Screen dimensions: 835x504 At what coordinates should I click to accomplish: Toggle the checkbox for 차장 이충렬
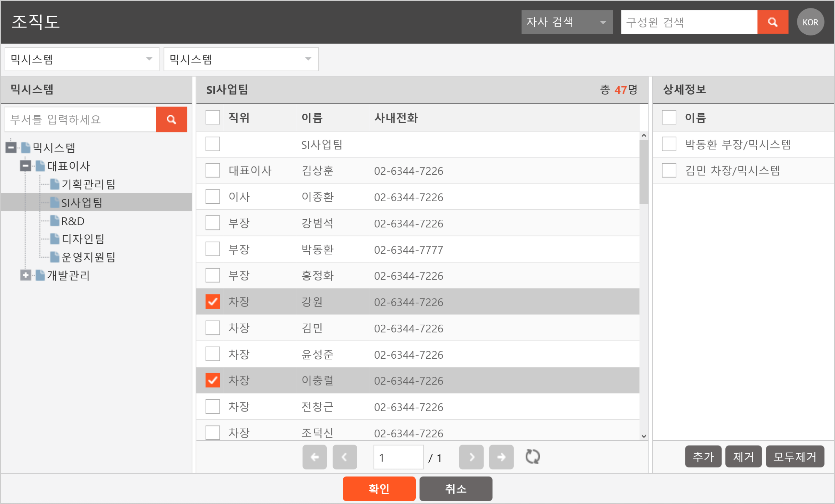(x=212, y=380)
